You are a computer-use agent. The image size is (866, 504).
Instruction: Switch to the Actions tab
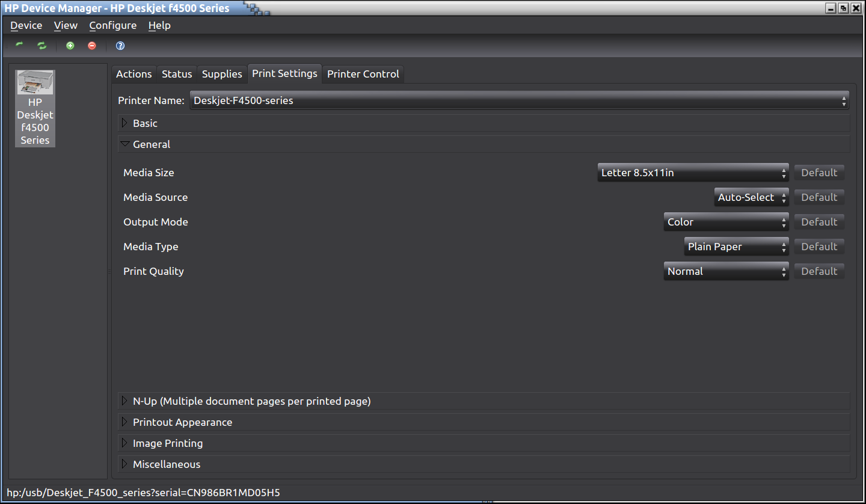pos(134,74)
